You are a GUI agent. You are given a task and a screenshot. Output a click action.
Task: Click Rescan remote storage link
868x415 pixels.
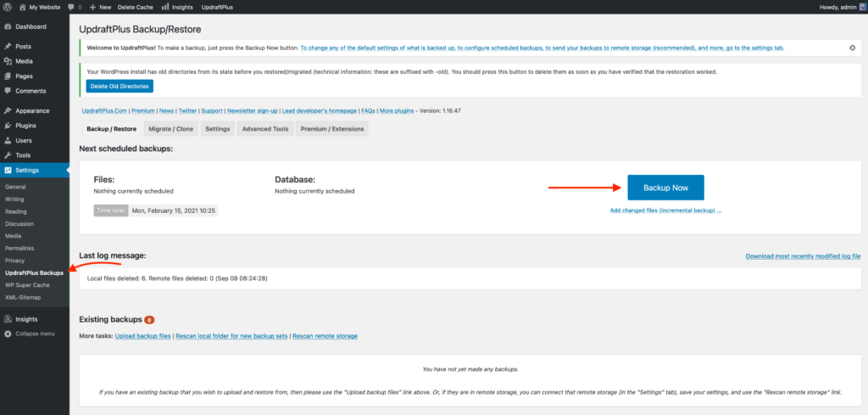coord(324,336)
